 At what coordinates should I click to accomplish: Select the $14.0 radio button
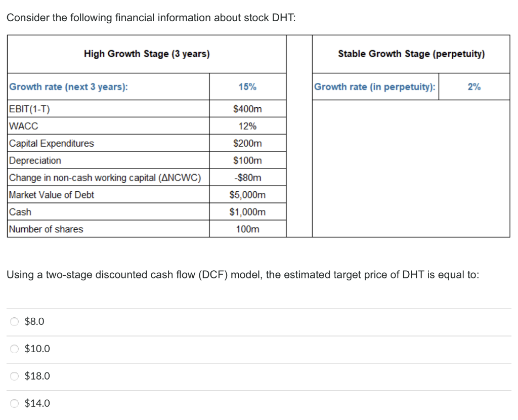14,403
